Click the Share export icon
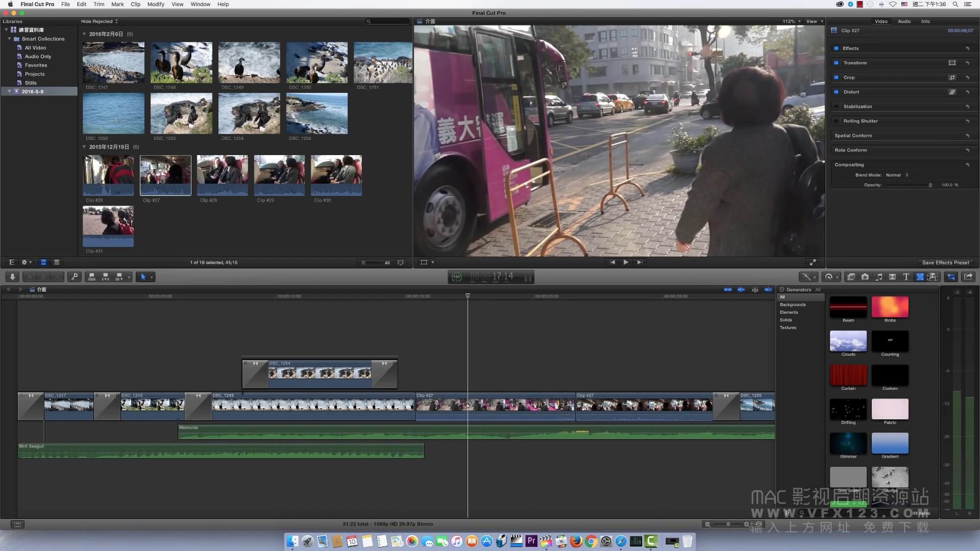 tap(968, 277)
